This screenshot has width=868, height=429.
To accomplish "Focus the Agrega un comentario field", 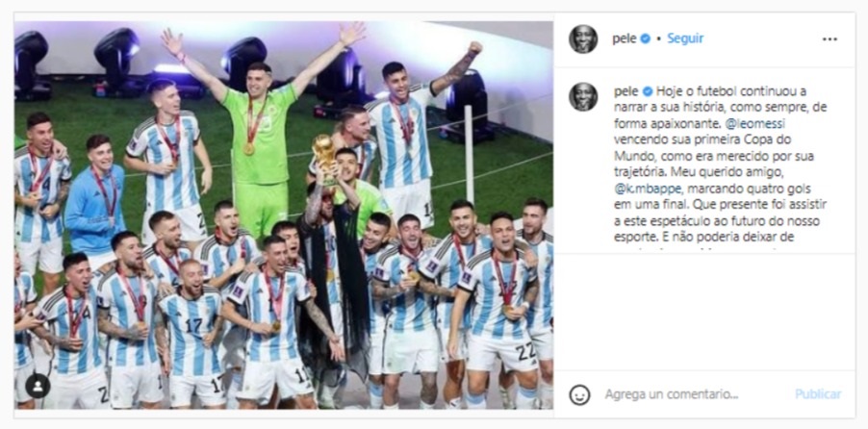I will (x=672, y=394).
